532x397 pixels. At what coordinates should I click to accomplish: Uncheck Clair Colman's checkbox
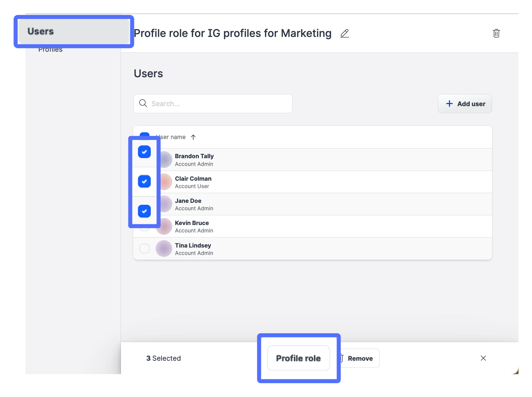tap(144, 181)
